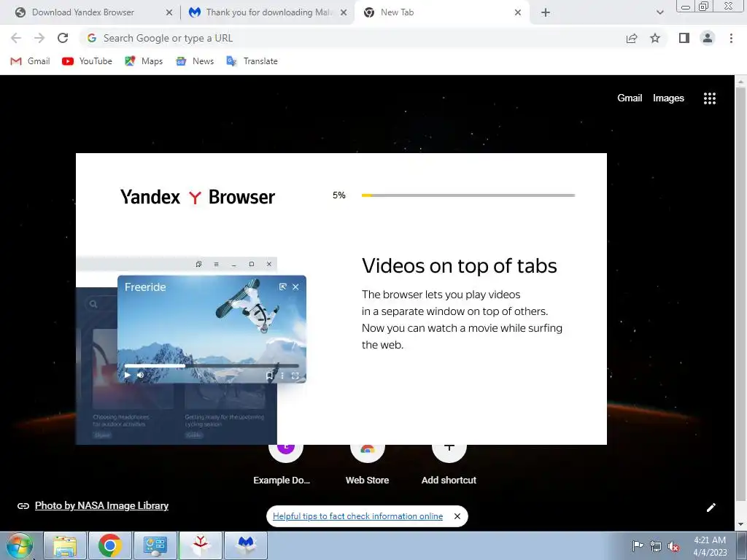Screen dimensions: 747x560
Task: Open the Yandex installer taskbar icon
Action: coord(201,545)
